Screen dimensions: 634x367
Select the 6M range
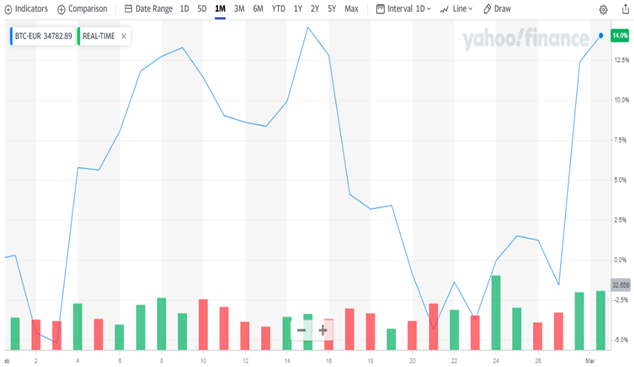258,9
